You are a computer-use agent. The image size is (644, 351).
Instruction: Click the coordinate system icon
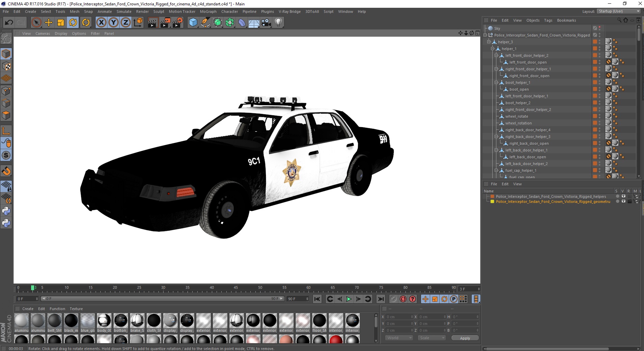pos(138,23)
